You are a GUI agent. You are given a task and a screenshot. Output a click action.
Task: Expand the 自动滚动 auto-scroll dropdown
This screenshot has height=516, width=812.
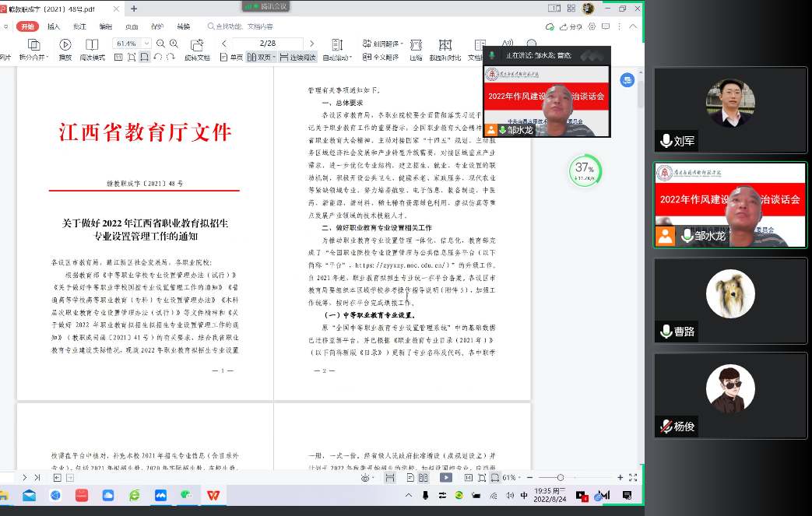click(352, 58)
